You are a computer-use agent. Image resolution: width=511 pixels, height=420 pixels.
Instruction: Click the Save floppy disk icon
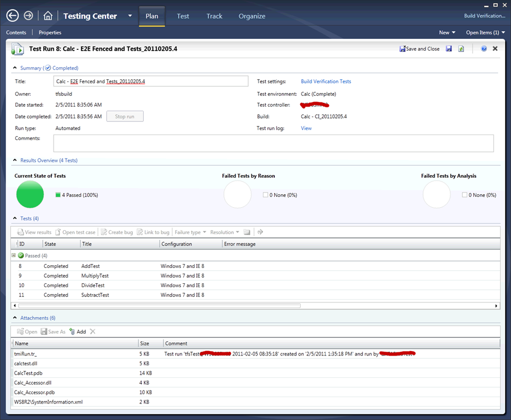(x=449, y=49)
